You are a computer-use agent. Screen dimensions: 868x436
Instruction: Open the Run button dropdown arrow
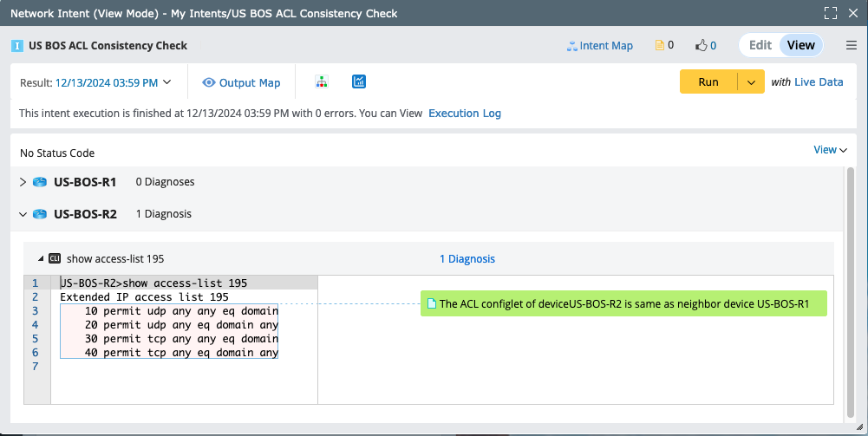click(x=750, y=82)
